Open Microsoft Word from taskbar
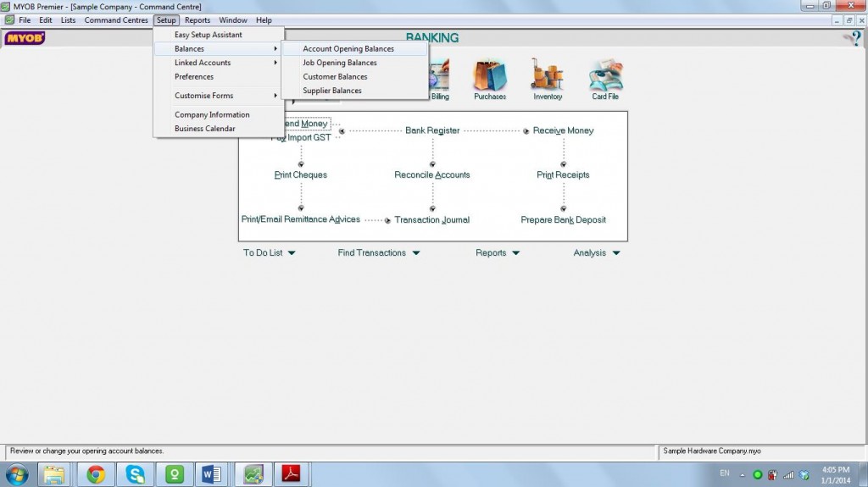 click(211, 475)
